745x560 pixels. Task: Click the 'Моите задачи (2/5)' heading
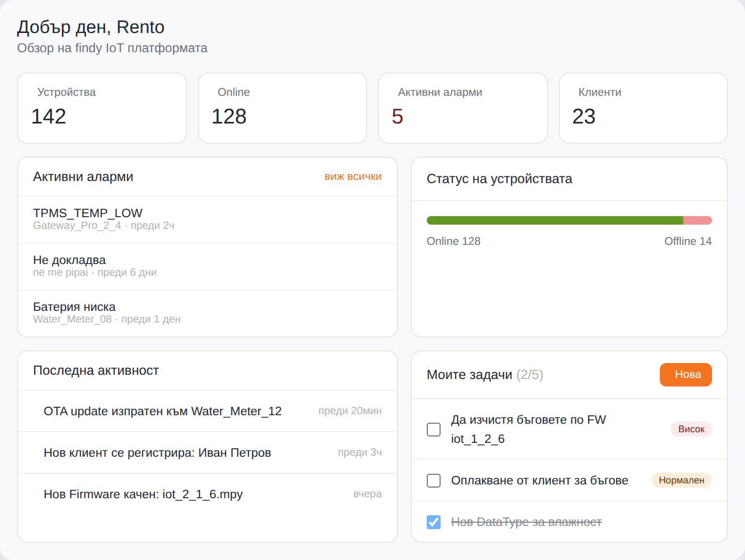485,375
